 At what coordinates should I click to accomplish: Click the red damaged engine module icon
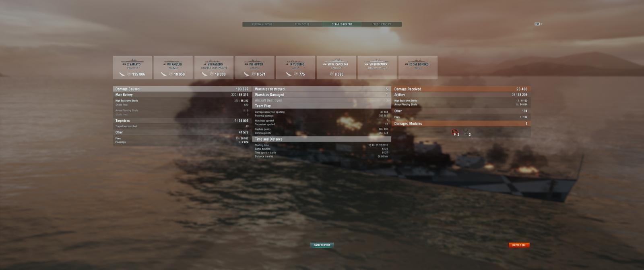(x=454, y=132)
